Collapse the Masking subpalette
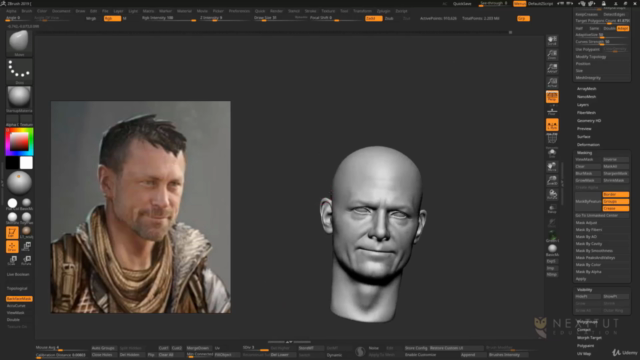640x360 pixels. click(x=584, y=153)
